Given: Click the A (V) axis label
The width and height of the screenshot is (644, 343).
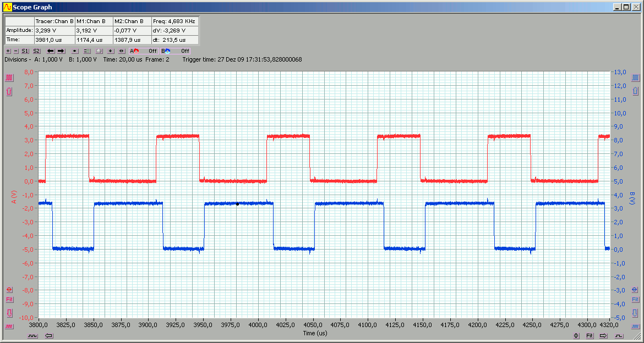Looking at the screenshot, I should tap(14, 197).
